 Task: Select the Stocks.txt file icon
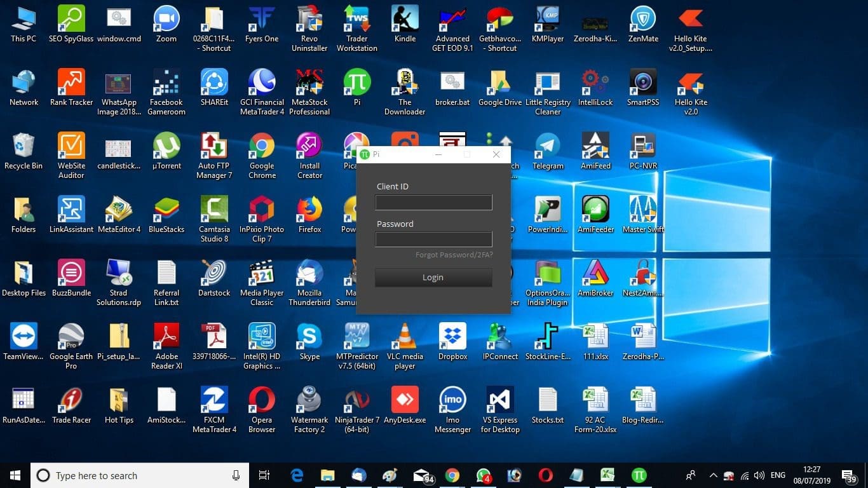tap(548, 405)
